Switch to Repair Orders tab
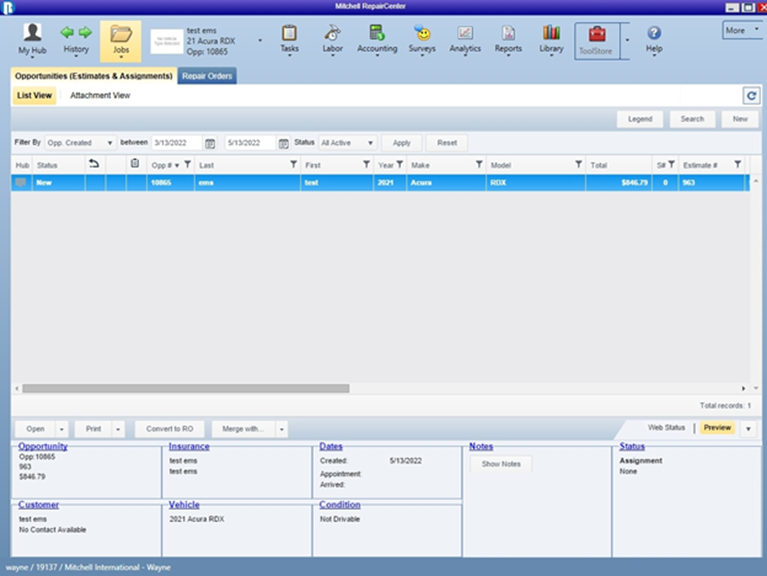Viewport: 767px width, 576px height. (207, 76)
